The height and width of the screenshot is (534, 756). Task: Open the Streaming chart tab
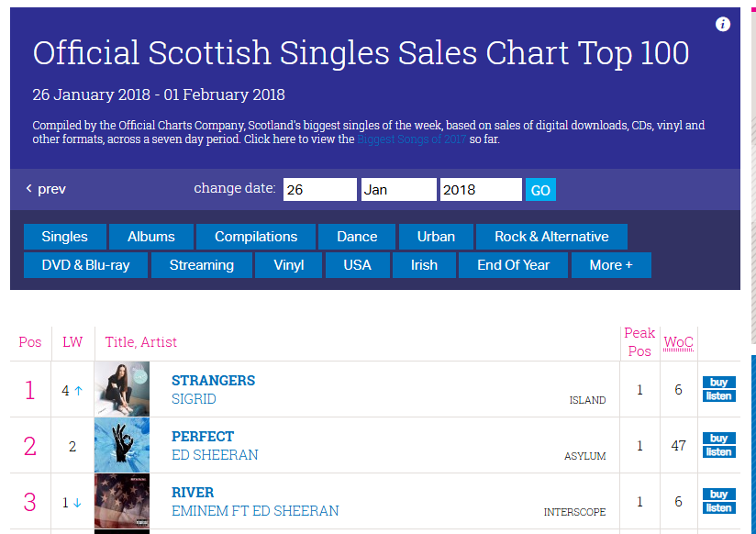click(202, 265)
